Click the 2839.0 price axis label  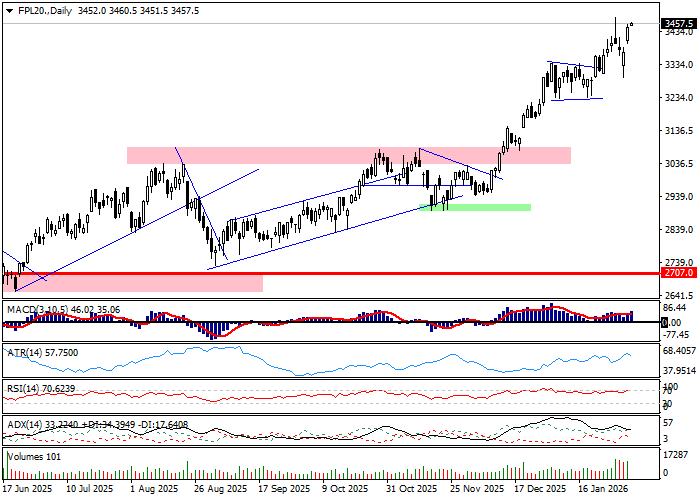(x=678, y=230)
